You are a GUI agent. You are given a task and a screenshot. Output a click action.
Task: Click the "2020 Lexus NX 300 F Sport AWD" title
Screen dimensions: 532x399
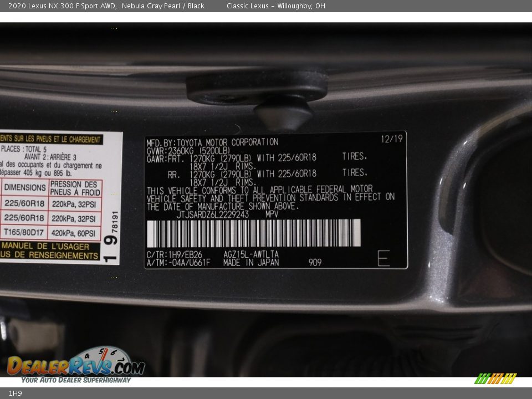62,6
